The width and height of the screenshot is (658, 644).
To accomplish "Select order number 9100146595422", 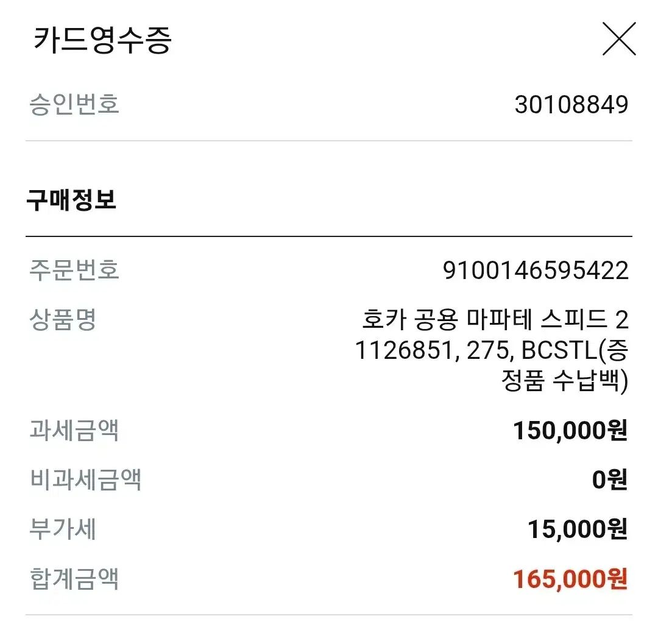I will (535, 271).
